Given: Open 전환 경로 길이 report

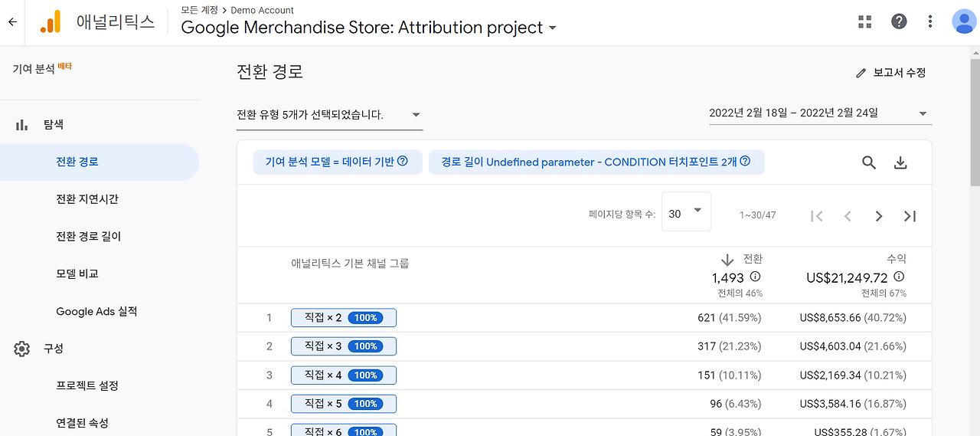Looking at the screenshot, I should (89, 237).
